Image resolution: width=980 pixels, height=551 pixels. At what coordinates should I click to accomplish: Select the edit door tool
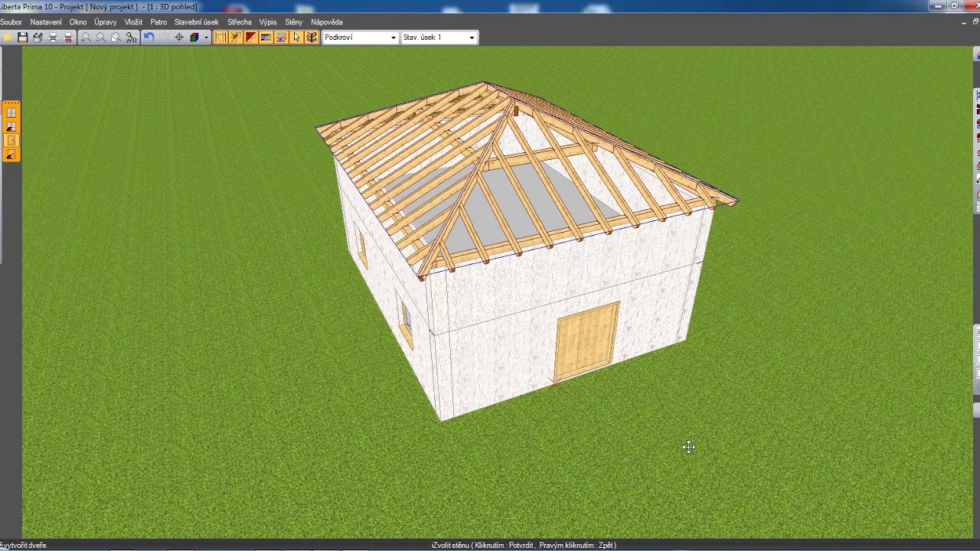pyautogui.click(x=11, y=155)
